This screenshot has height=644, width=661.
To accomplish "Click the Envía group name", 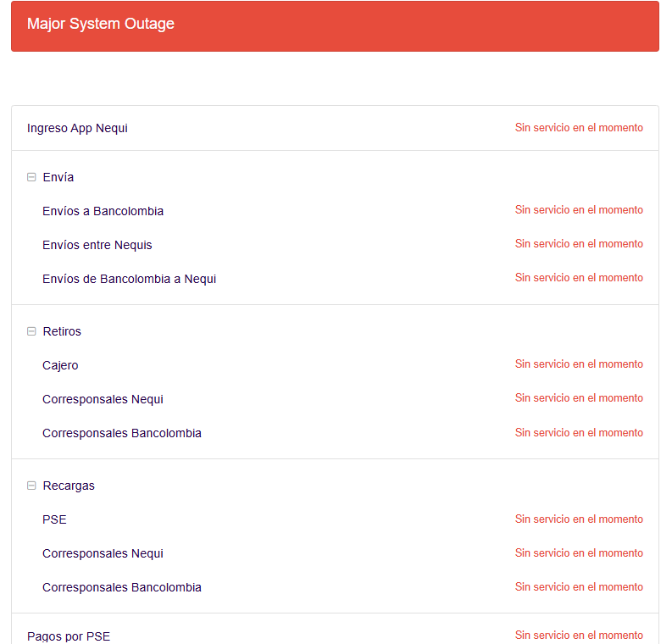I will pyautogui.click(x=58, y=177).
